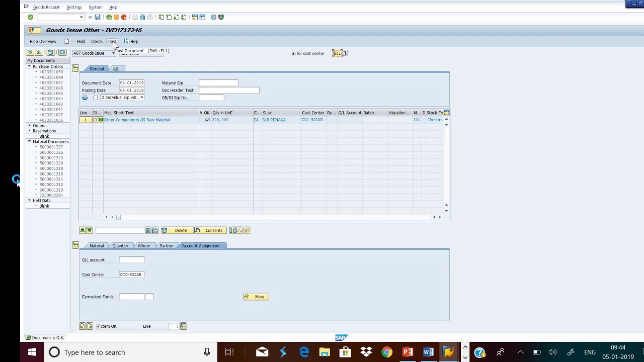Screen dimensions: 644x362
Task: Click the find-next icon below table
Action: [155, 230]
